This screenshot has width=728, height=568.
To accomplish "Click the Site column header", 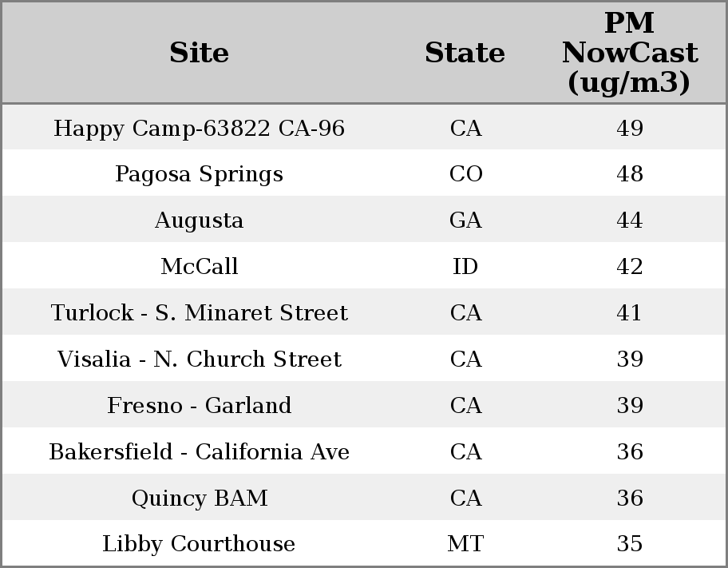I will (199, 53).
